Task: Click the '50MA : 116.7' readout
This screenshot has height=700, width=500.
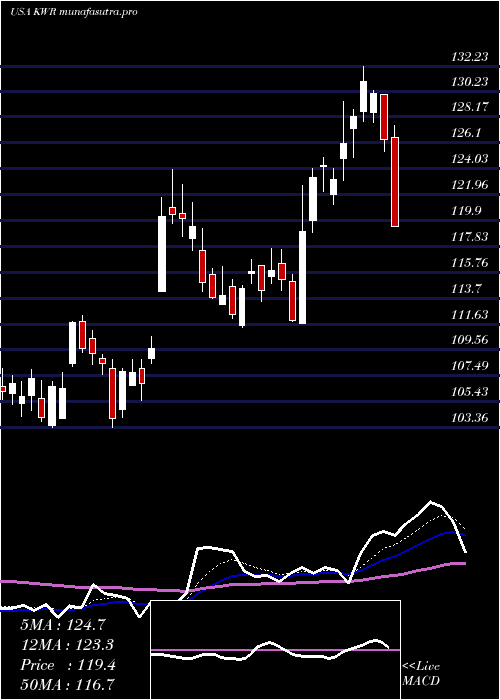Action: pos(67,684)
